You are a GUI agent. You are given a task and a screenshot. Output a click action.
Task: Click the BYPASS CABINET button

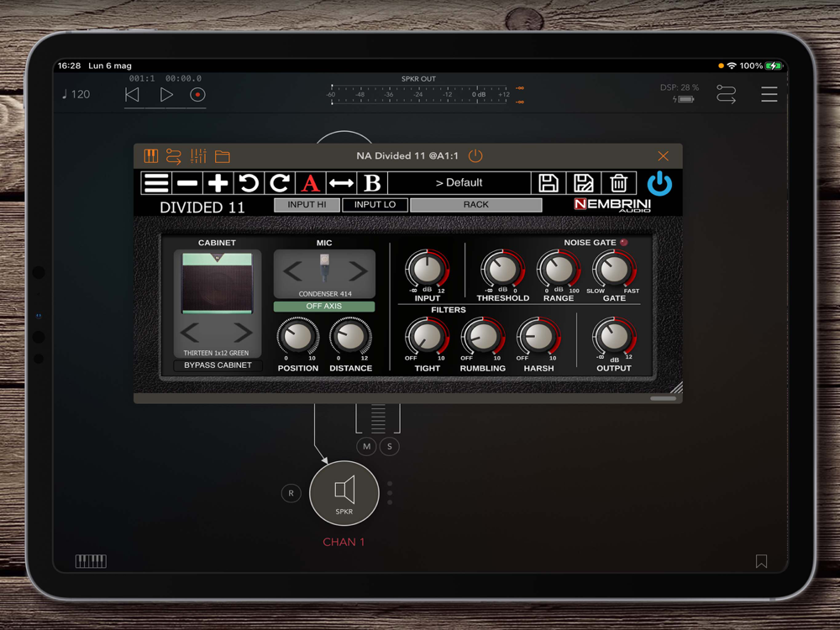point(218,365)
